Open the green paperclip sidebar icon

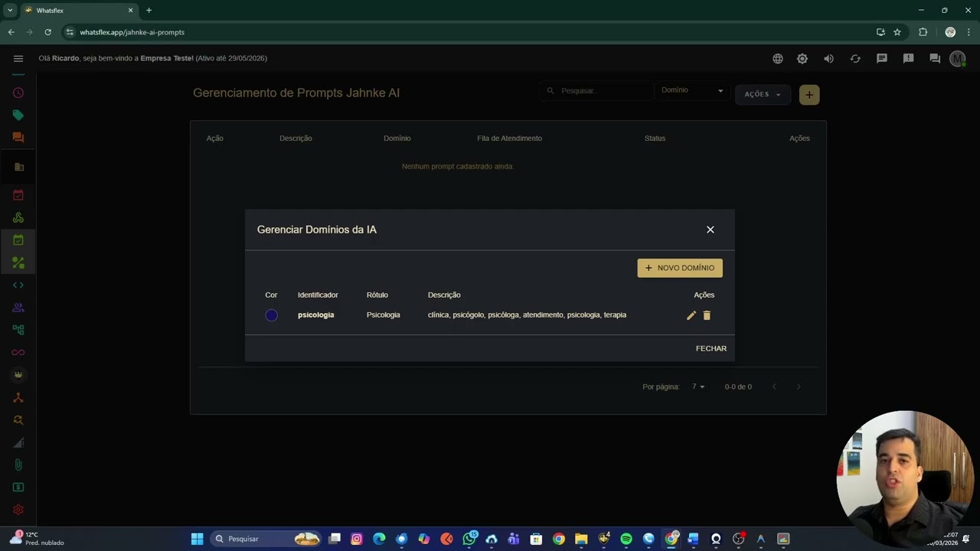[18, 465]
